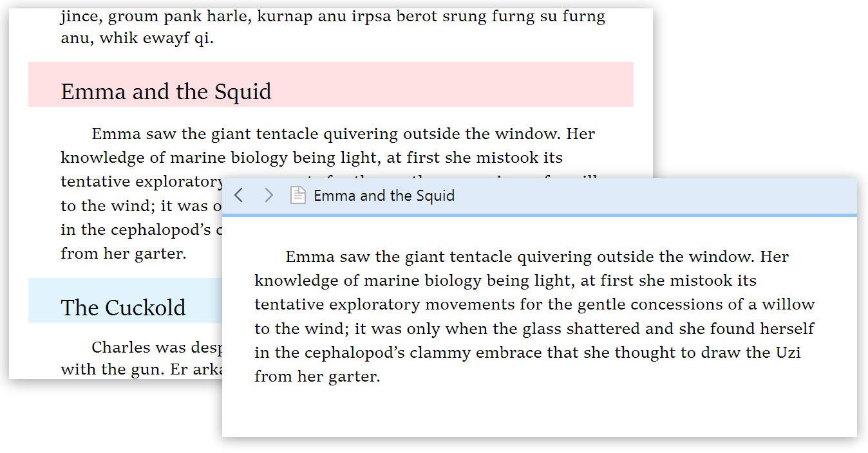Screen dimensions: 868x453
Task: Go forward with the right chevron arrow
Action: [269, 195]
